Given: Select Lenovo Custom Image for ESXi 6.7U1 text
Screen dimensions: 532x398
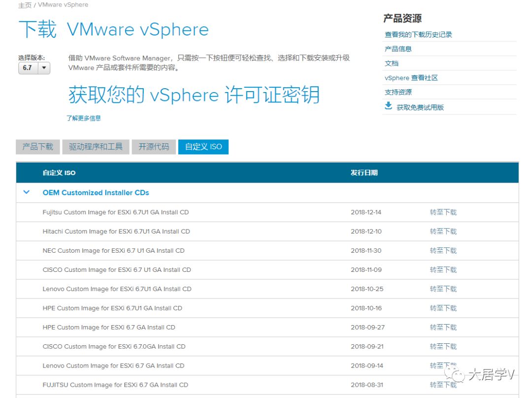Looking at the screenshot, I should [x=117, y=289].
